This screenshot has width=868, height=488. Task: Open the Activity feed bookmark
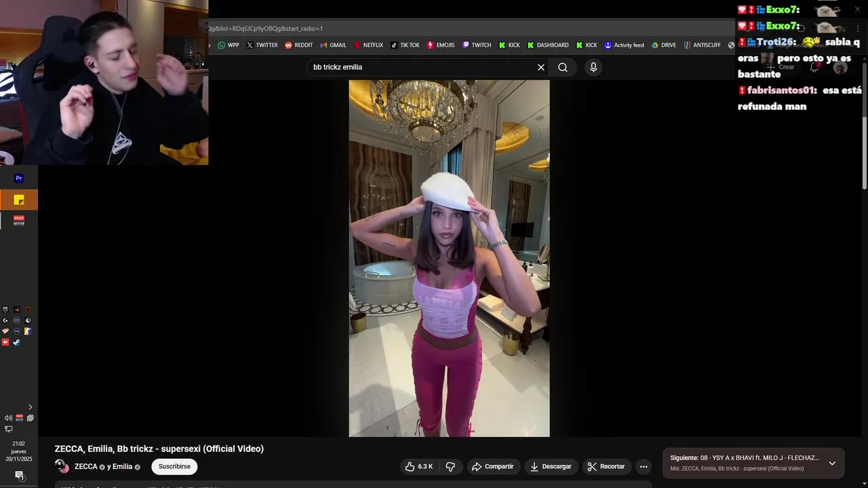tap(624, 45)
